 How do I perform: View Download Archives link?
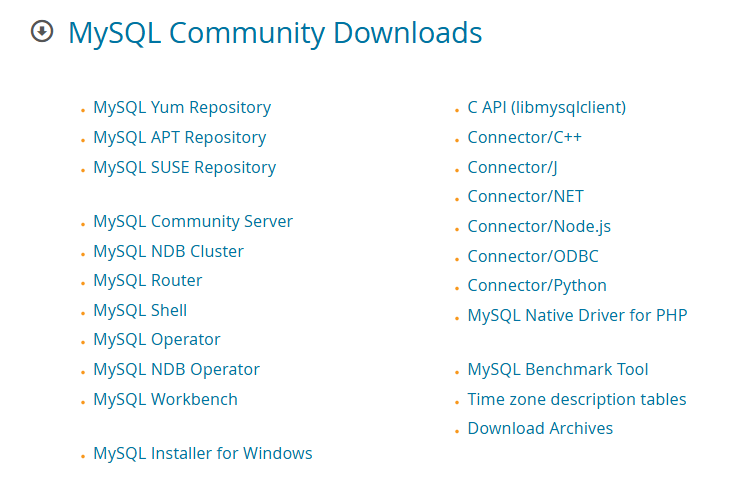(540, 428)
